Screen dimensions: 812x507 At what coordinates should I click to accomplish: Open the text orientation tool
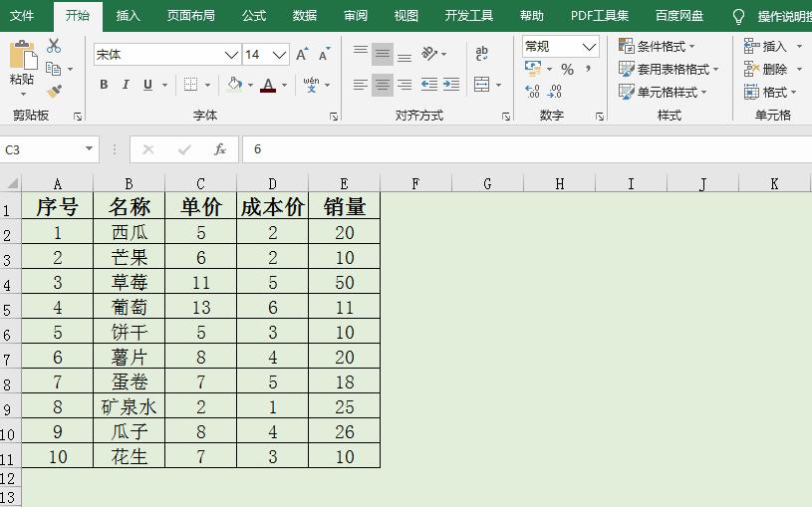pyautogui.click(x=429, y=54)
